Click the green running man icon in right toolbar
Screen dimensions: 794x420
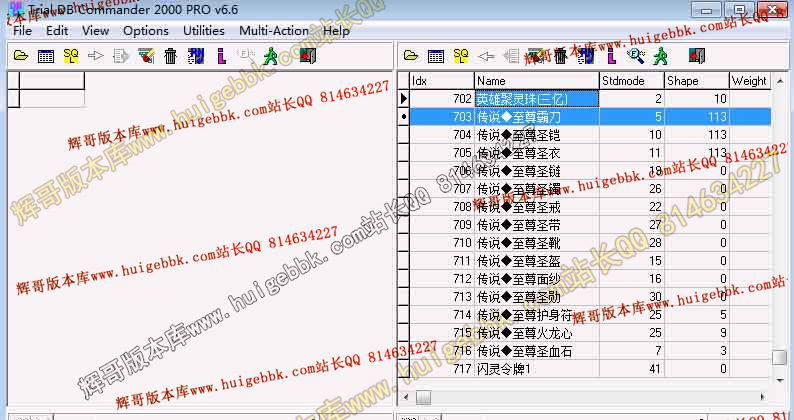click(x=661, y=56)
